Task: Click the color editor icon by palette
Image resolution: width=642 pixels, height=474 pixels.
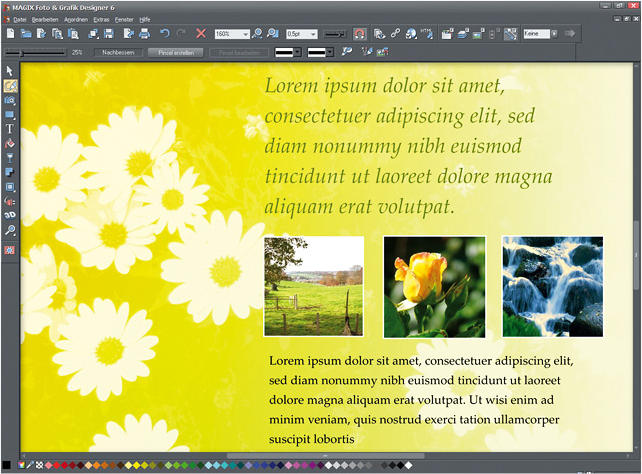Action: (x=21, y=465)
